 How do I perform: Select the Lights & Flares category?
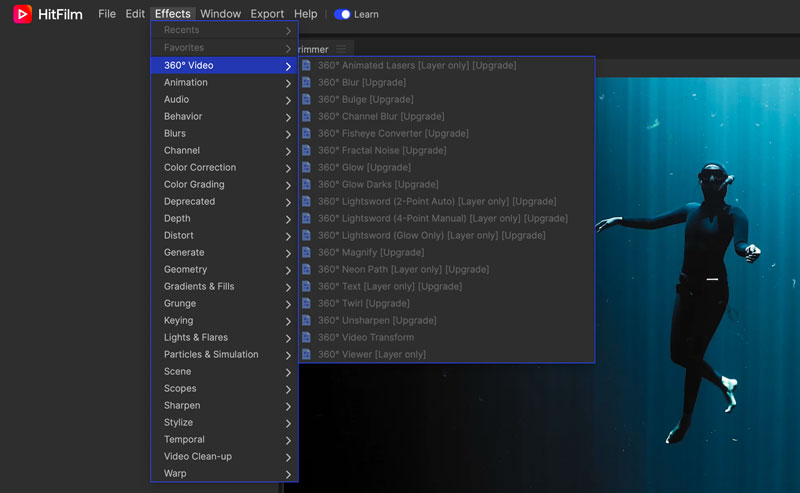tap(196, 338)
